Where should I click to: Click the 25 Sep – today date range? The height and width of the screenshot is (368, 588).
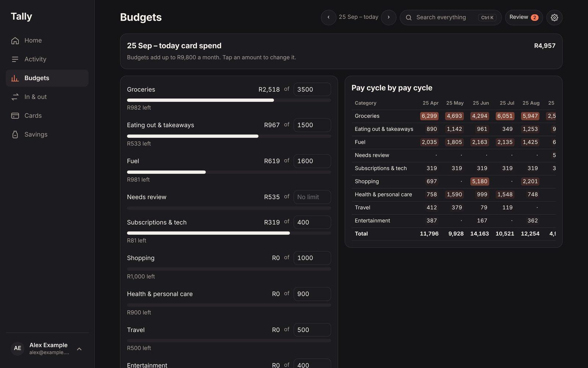coord(358,17)
